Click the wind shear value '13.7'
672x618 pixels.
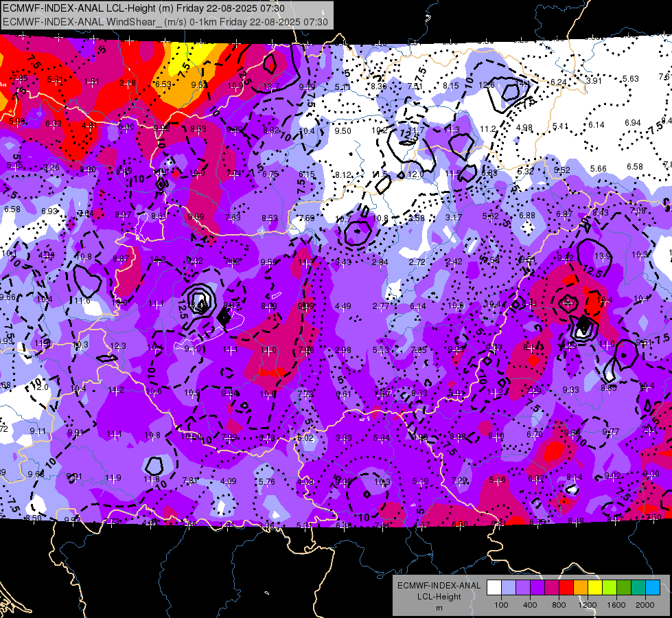271,87
